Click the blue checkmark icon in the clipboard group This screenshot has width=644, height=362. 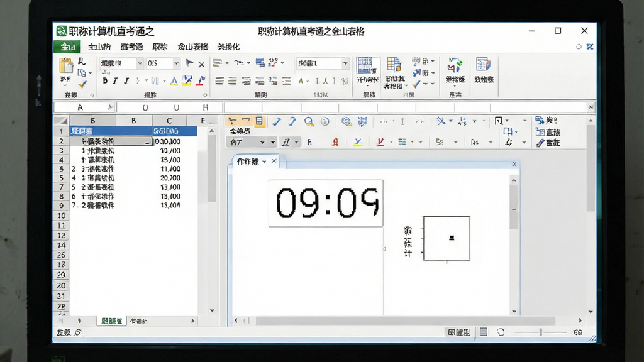(82, 85)
